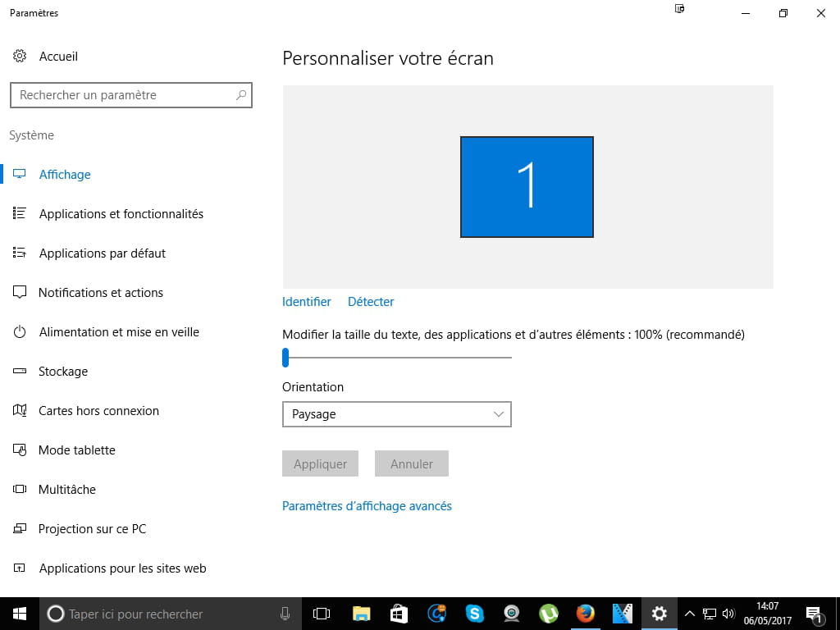Select Stockage settings
Image resolution: width=840 pixels, height=630 pixels.
tap(63, 372)
